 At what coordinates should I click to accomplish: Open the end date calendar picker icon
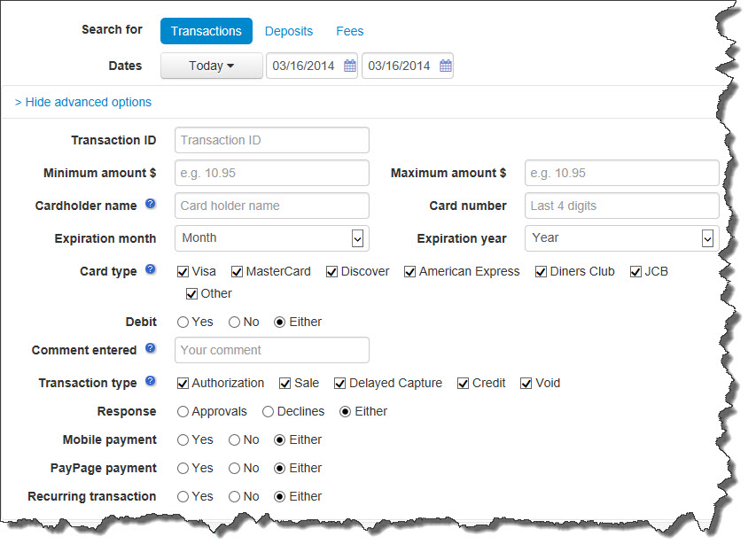[x=446, y=66]
